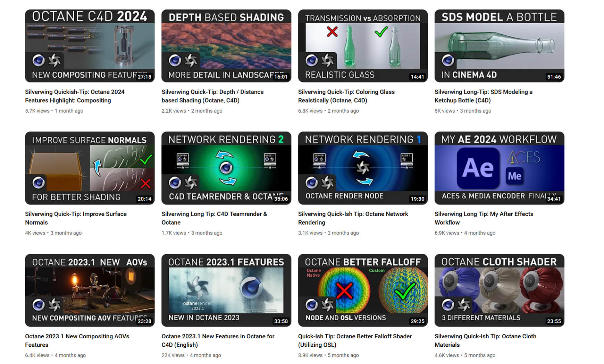The height and width of the screenshot is (364, 604).
Task: Open the SDS Model a Bottle thumbnail
Action: (x=500, y=46)
